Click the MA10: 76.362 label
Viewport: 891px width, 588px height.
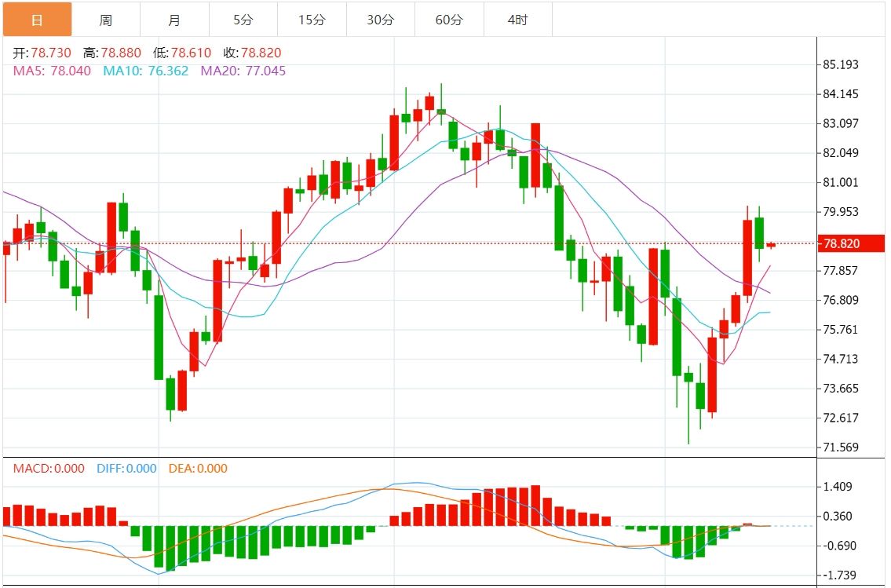point(145,71)
